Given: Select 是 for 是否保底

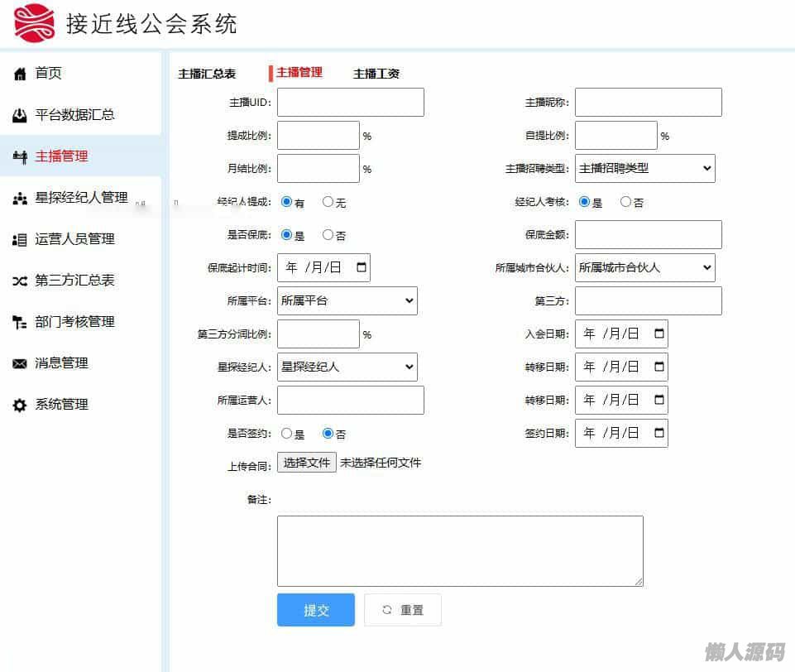Looking at the screenshot, I should point(286,235).
